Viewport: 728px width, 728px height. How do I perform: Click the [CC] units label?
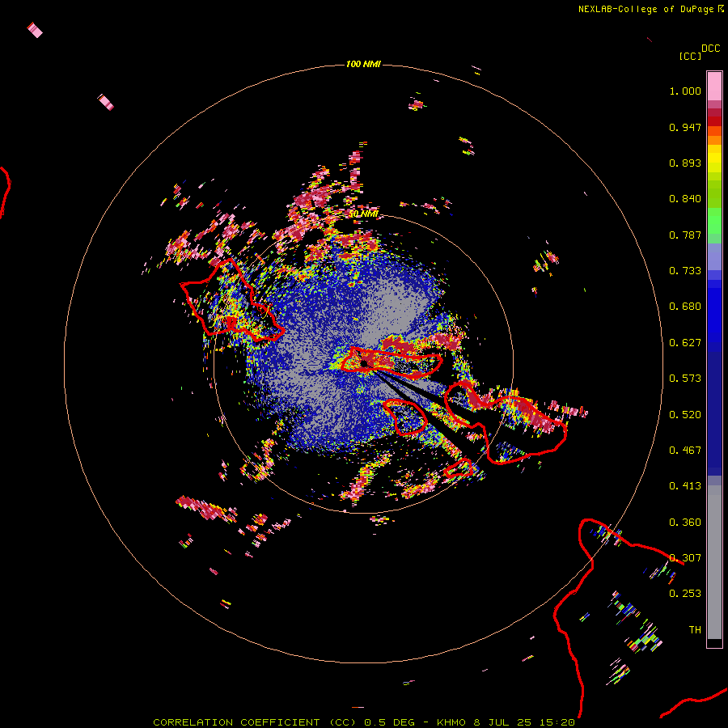click(690, 56)
